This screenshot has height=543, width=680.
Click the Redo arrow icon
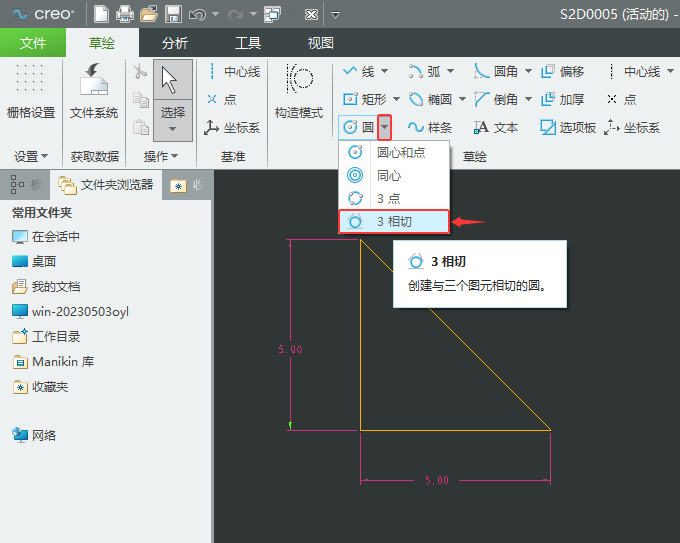(x=235, y=15)
